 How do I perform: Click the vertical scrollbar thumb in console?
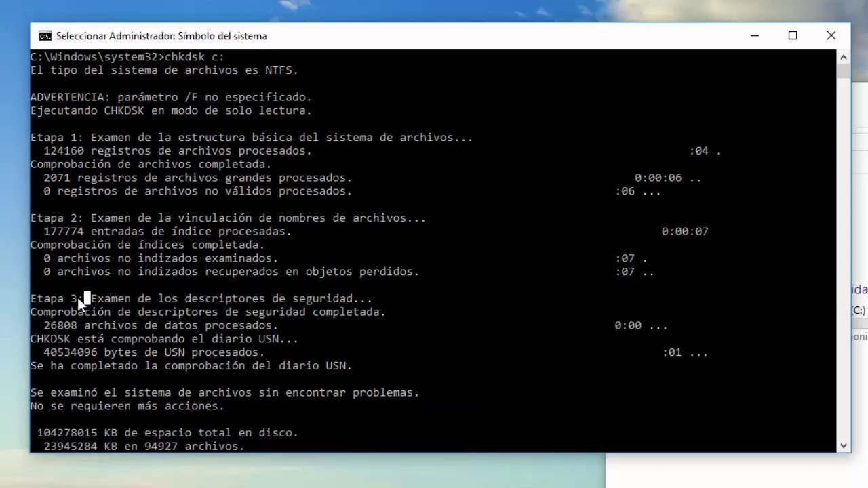coord(844,70)
